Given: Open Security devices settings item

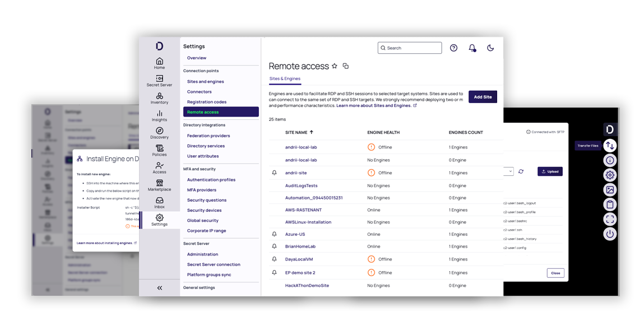Looking at the screenshot, I should tap(204, 210).
